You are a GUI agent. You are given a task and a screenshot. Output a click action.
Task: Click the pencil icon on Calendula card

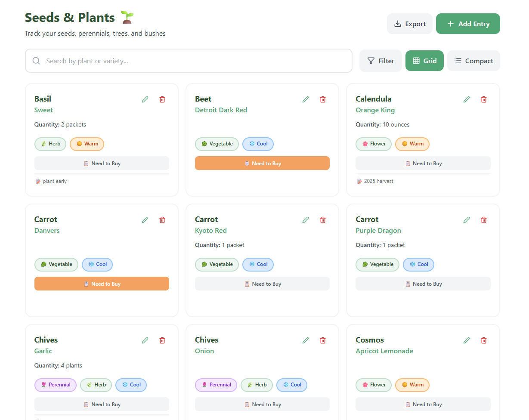467,99
